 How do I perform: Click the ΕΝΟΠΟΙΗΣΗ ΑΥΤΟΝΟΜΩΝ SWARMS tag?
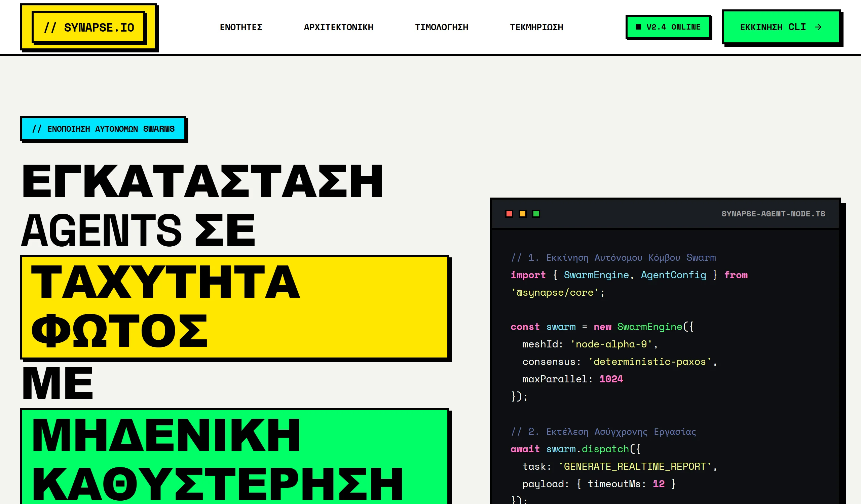103,129
